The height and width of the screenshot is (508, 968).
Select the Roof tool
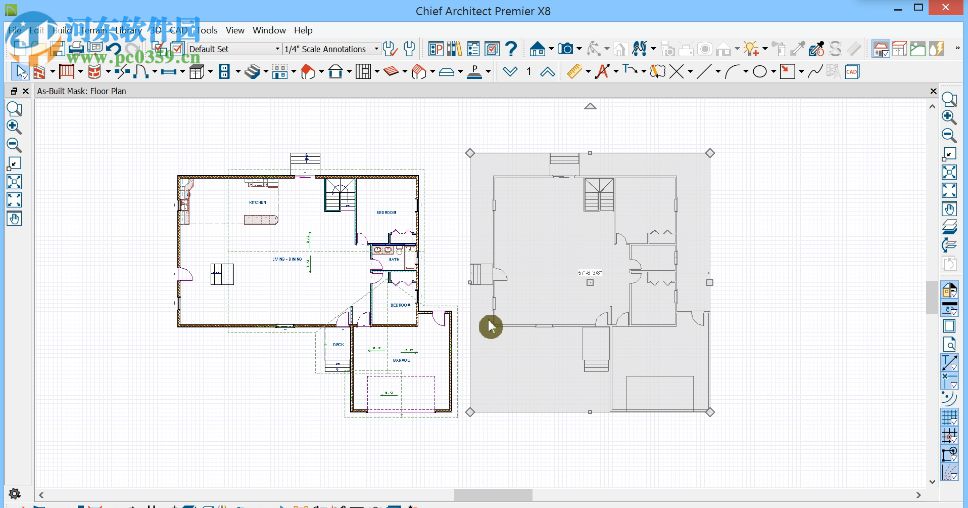[308, 72]
